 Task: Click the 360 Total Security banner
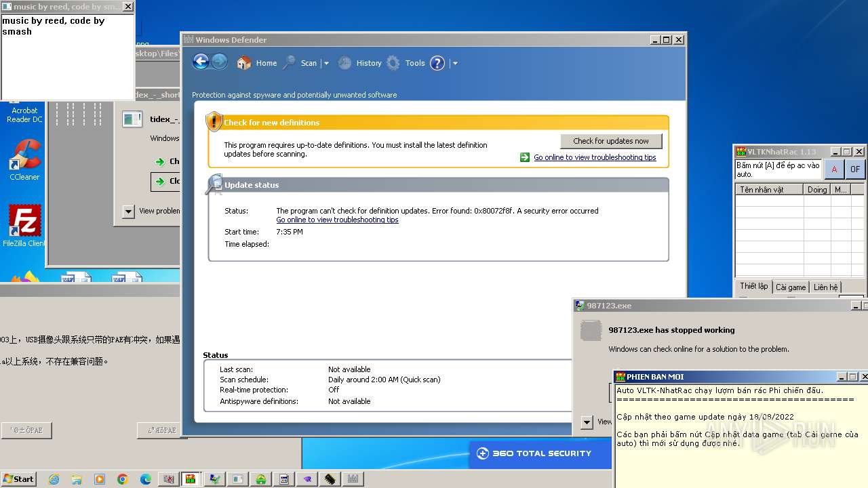tap(540, 453)
